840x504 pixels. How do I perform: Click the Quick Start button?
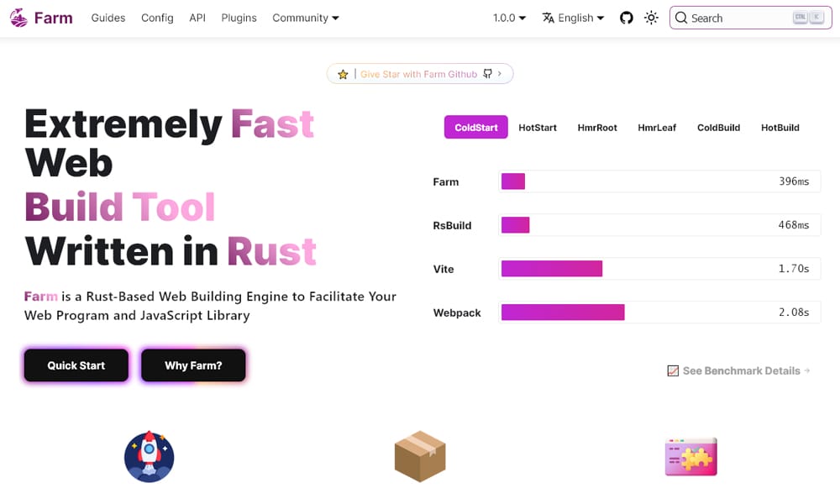click(76, 365)
